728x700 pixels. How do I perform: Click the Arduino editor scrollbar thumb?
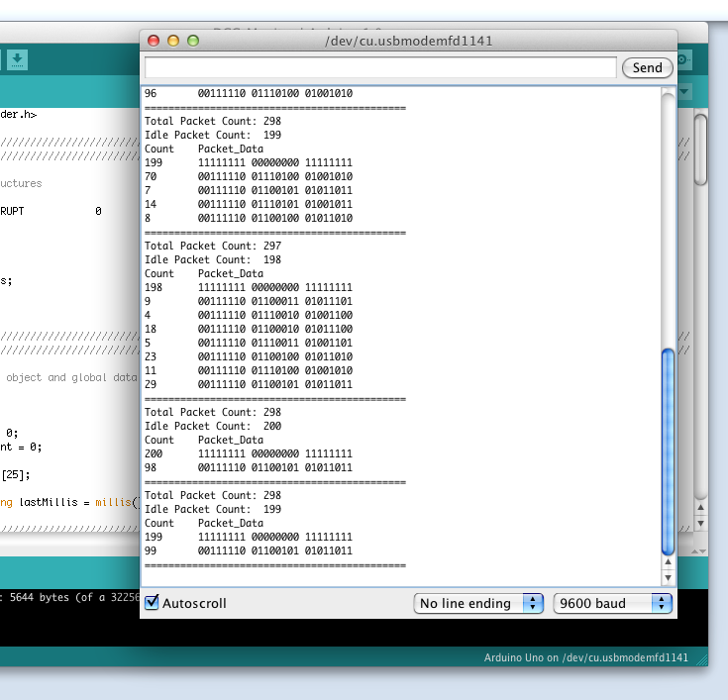[x=700, y=149]
